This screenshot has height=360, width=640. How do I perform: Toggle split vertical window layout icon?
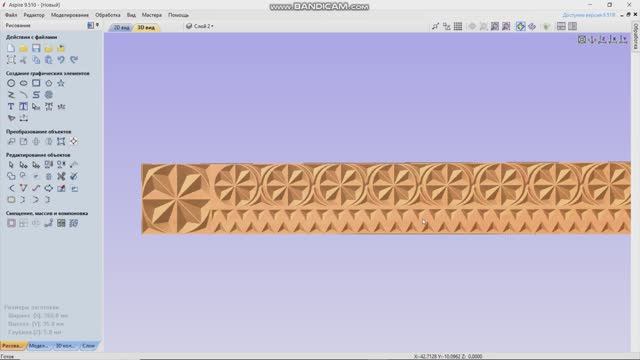pyautogui.click(x=573, y=27)
